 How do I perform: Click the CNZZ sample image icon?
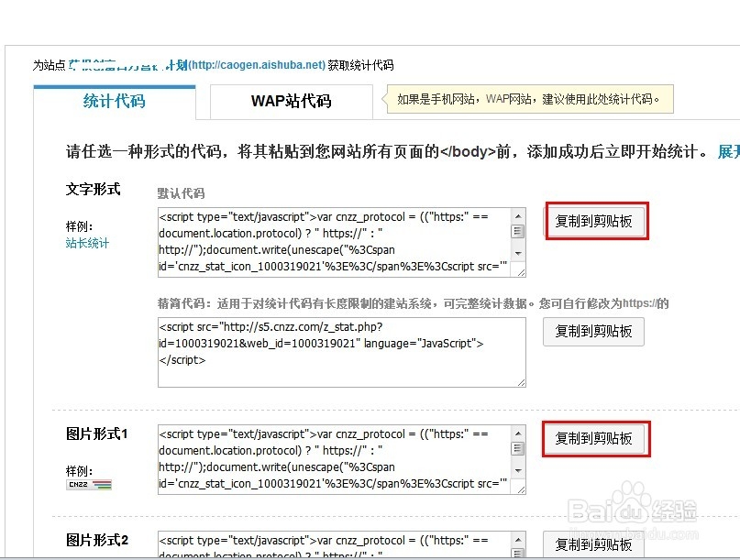click(89, 485)
